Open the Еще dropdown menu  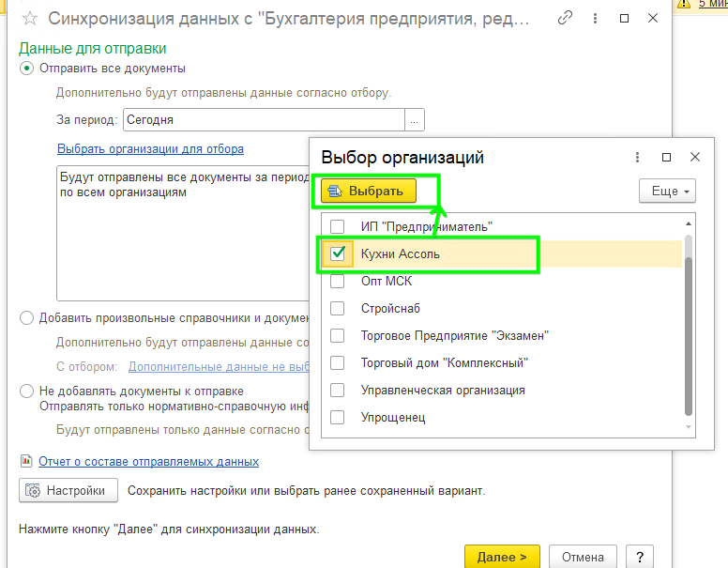[x=667, y=191]
